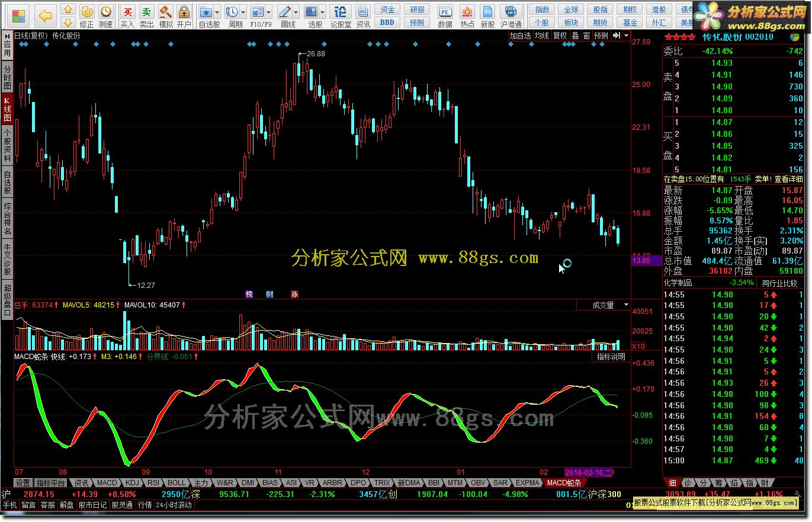Viewport: 812px width, 522px height.
Task: Open the F10/F9 info icon
Action: point(257,12)
